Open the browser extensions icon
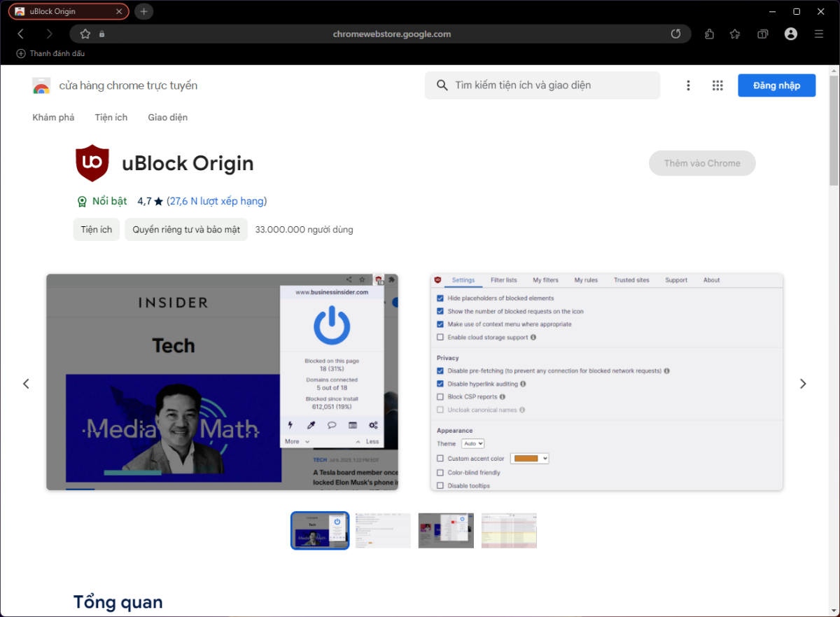The height and width of the screenshot is (617, 840). [709, 34]
